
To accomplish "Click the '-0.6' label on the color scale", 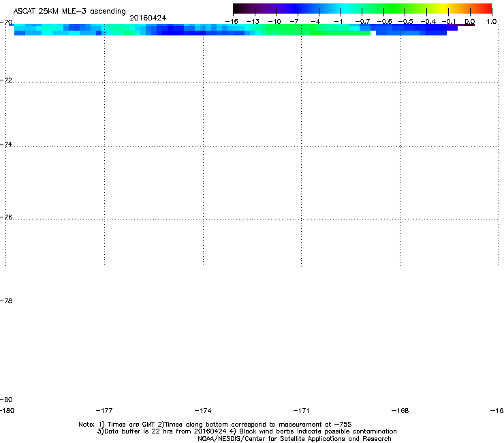I will tap(384, 22).
